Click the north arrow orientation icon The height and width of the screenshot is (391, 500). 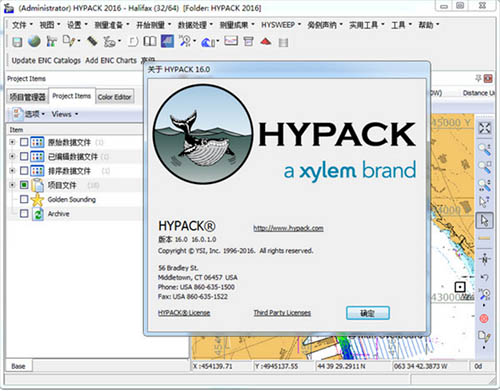(x=484, y=259)
